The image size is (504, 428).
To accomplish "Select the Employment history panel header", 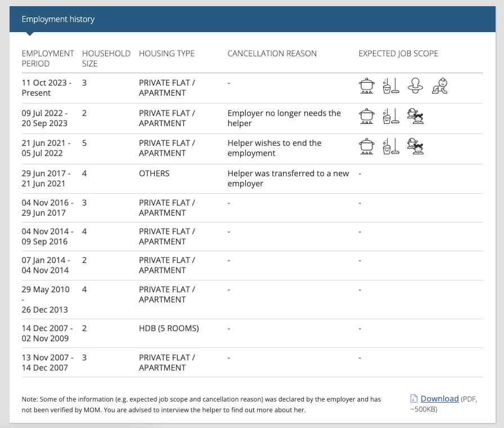I will [x=253, y=19].
